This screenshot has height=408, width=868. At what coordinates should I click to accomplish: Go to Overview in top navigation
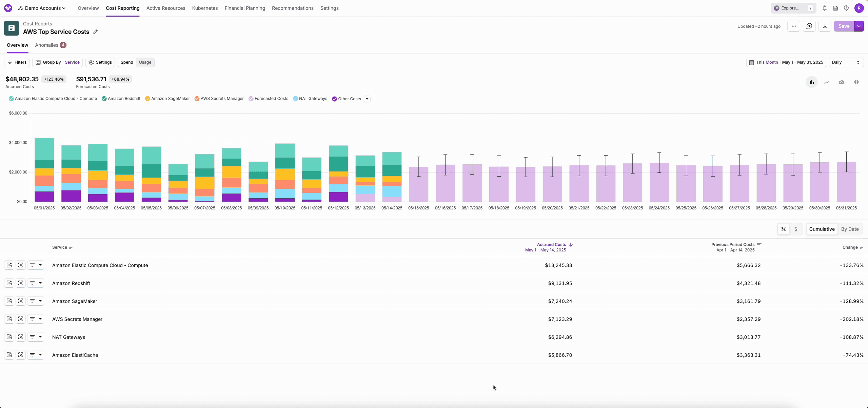pyautogui.click(x=88, y=8)
